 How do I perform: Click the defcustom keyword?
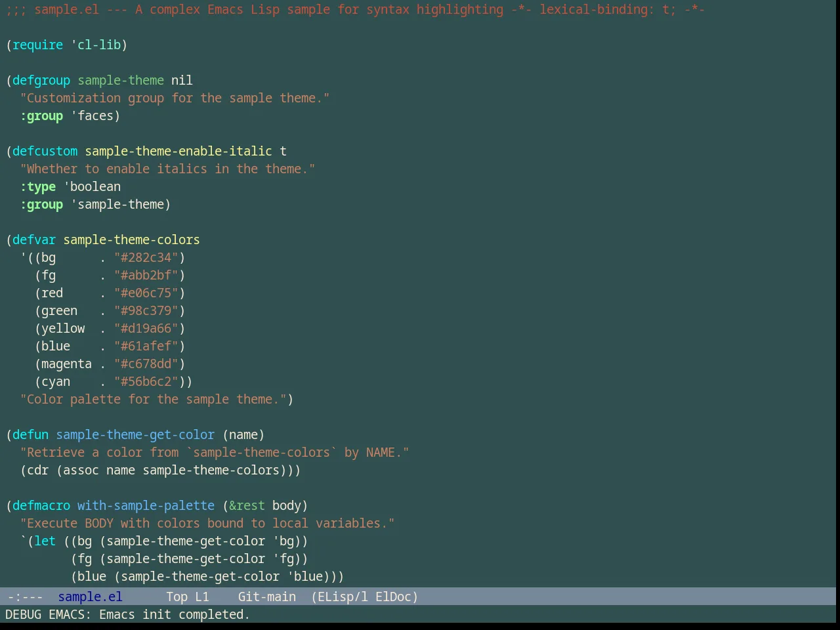pyautogui.click(x=45, y=151)
